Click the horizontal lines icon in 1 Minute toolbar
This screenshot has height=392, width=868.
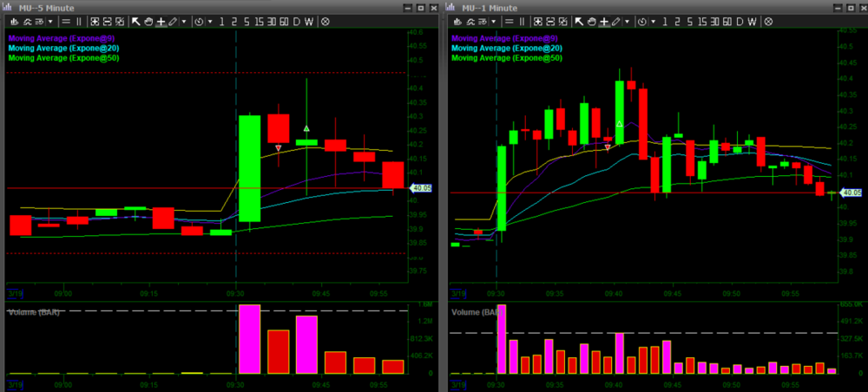[510, 21]
